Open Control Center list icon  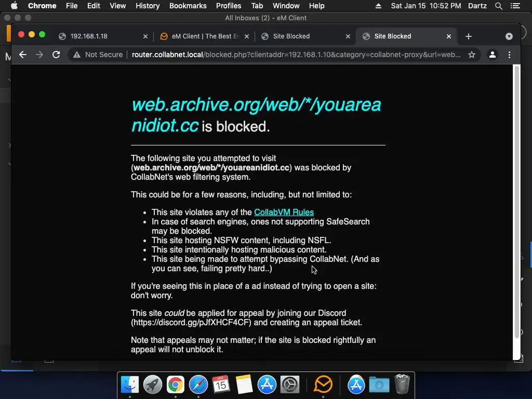click(x=515, y=6)
